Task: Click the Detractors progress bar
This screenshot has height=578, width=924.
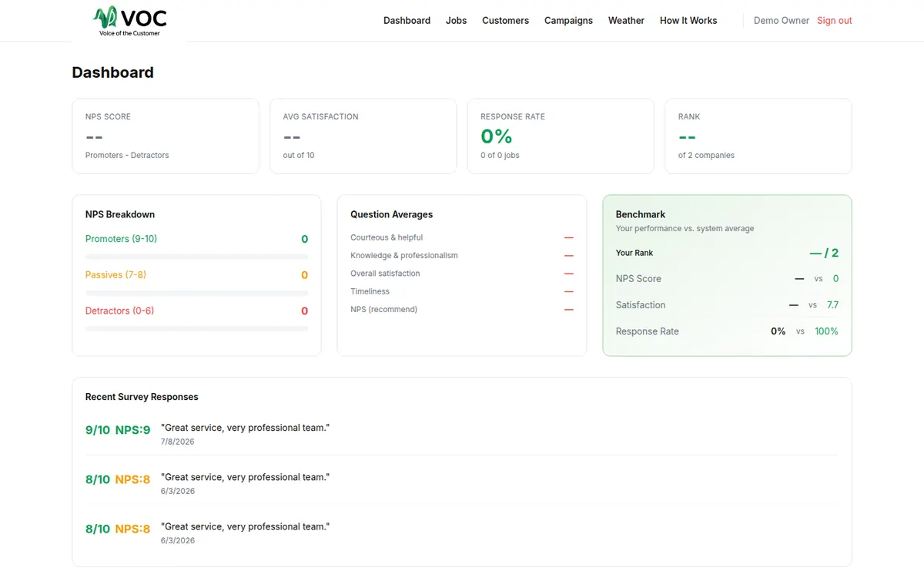Action: [x=196, y=329]
